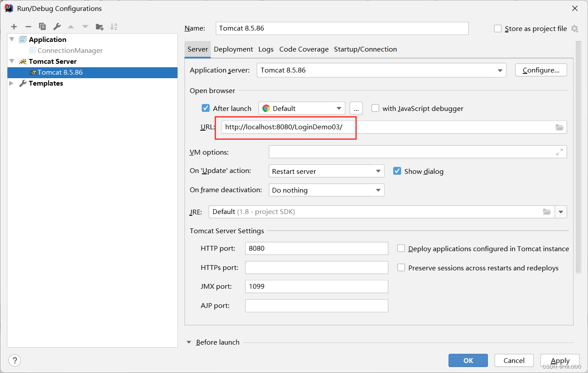The width and height of the screenshot is (588, 373).
Task: Enable Preserve sessions across restarts and redeploys
Action: [x=401, y=268]
